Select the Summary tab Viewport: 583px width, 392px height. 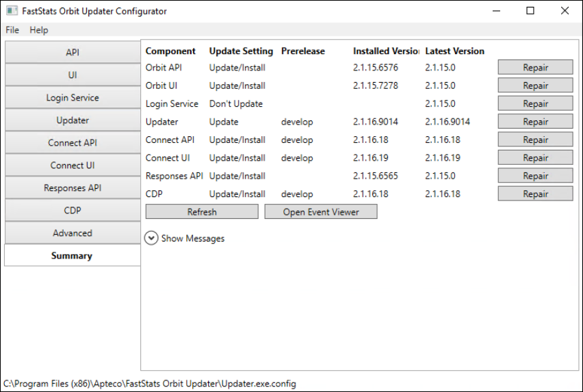73,256
